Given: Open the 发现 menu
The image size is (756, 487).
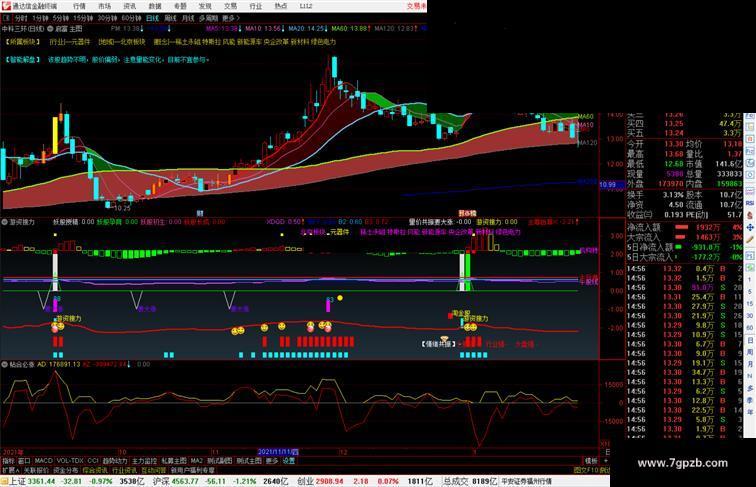Looking at the screenshot, I should coord(205,6).
